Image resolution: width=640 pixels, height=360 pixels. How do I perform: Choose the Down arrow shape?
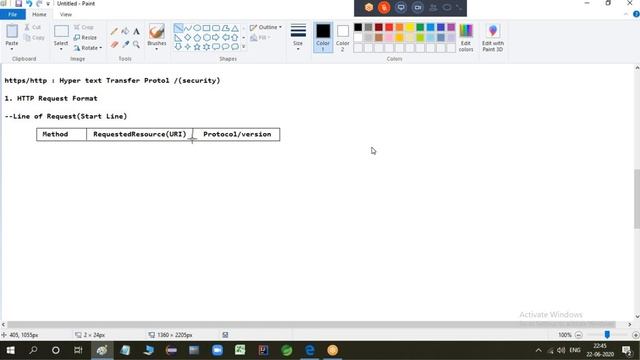178,47
